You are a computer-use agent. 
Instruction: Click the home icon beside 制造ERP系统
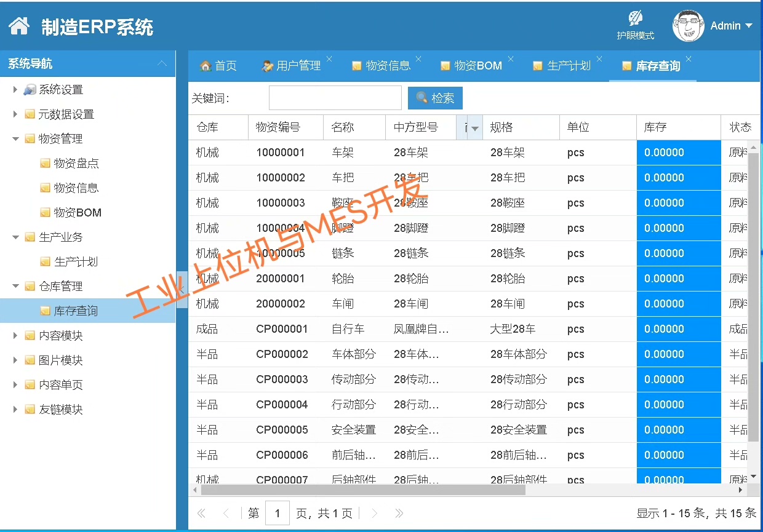pyautogui.click(x=19, y=26)
